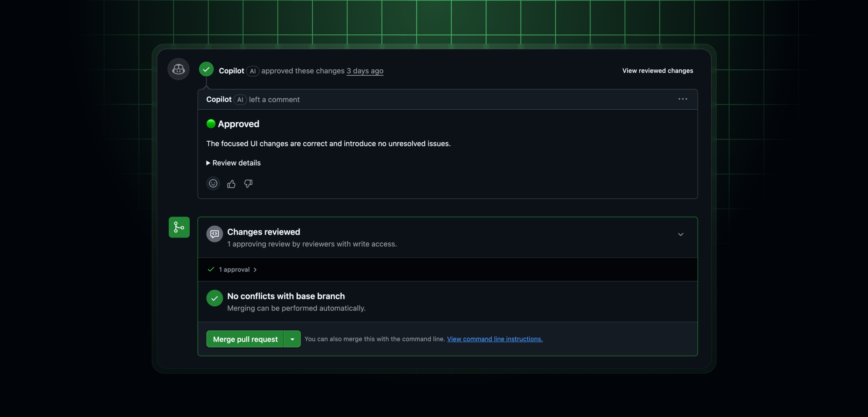Click the Changes reviewed comment icon
The height and width of the screenshot is (417, 868).
pyautogui.click(x=214, y=234)
